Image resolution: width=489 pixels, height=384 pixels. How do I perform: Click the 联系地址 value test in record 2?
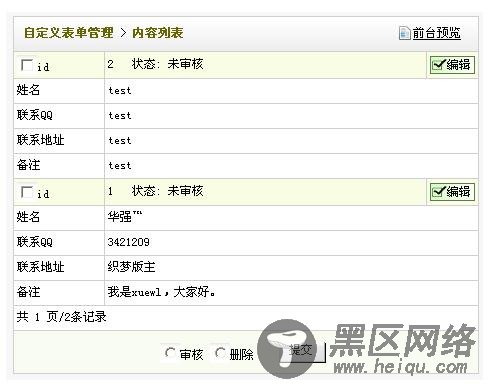(x=120, y=140)
